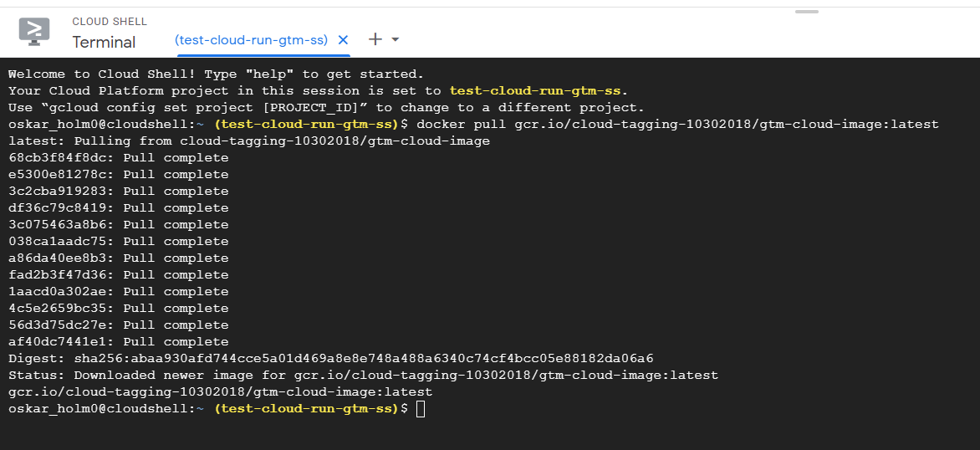Click the CLOUD SHELL title text
Screen dimensions: 980x450
(x=110, y=21)
